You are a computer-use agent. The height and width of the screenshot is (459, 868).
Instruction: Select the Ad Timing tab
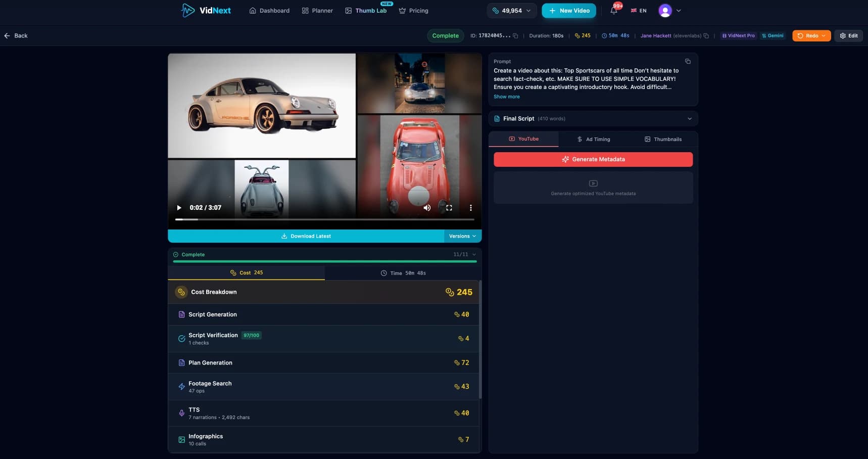593,140
